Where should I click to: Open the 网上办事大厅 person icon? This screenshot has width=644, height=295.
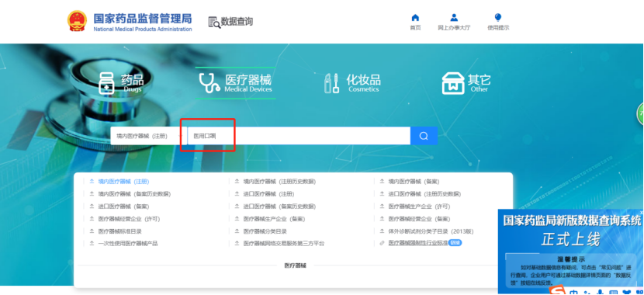(454, 18)
